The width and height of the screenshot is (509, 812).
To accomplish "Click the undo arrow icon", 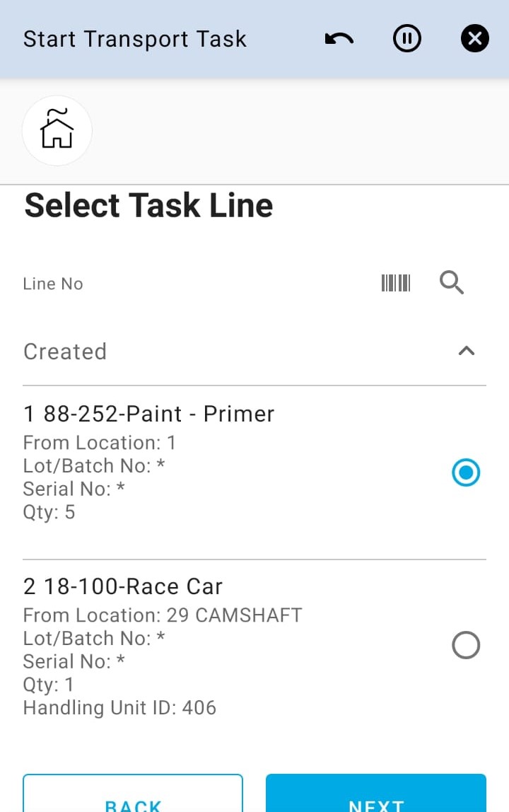I will [x=339, y=39].
